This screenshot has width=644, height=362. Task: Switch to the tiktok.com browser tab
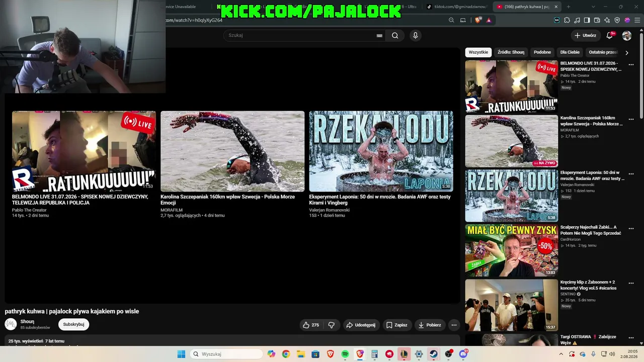click(456, 7)
